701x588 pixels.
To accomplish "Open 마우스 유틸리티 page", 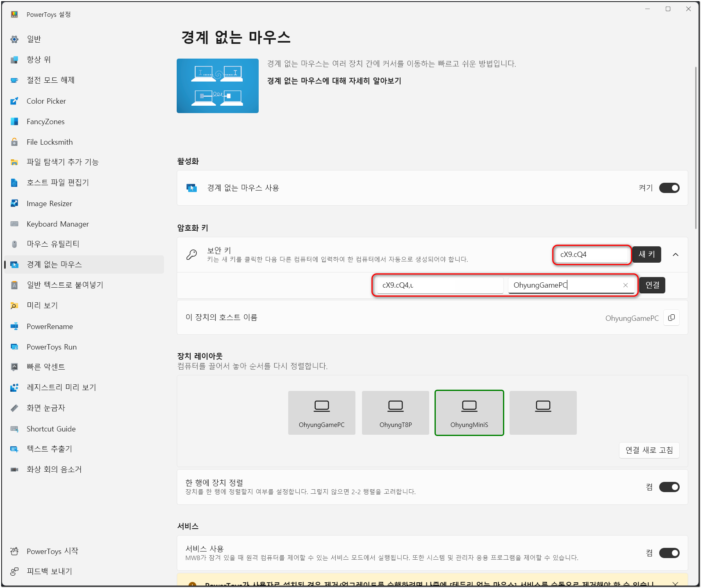I will [x=84, y=244].
